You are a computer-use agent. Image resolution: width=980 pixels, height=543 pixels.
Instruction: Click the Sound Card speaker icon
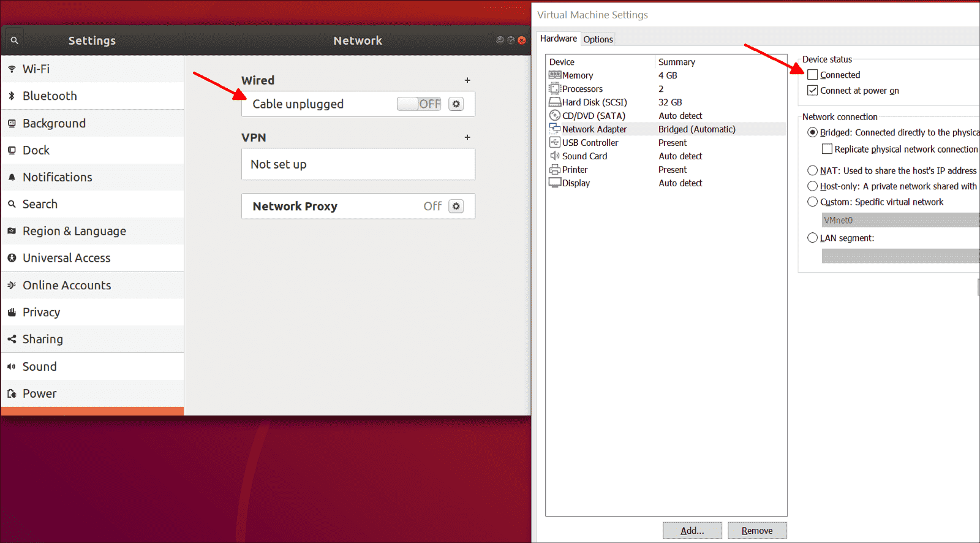point(555,156)
